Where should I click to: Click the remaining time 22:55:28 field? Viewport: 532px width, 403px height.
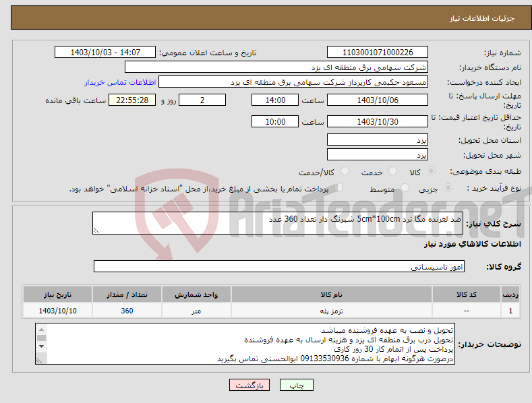tap(132, 100)
